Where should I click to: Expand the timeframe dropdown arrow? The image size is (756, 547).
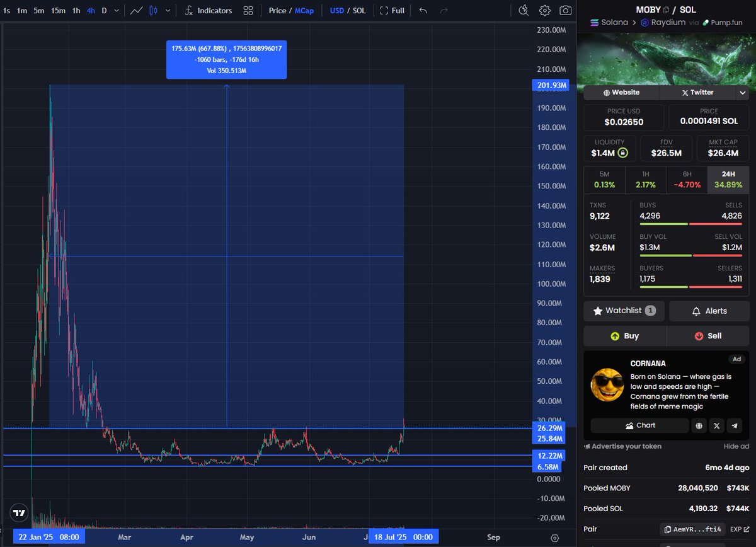pyautogui.click(x=117, y=11)
